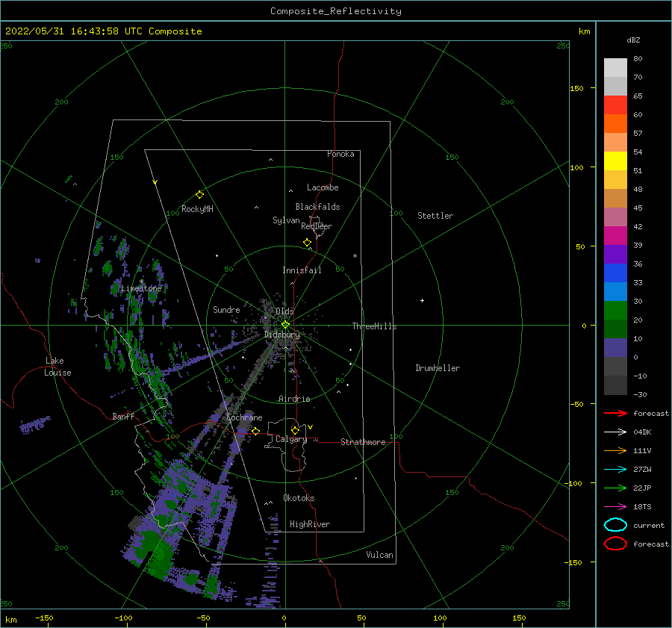Click the white plus marker west of Drumheller
Viewport: 672px width, 628px height.
coord(422,300)
